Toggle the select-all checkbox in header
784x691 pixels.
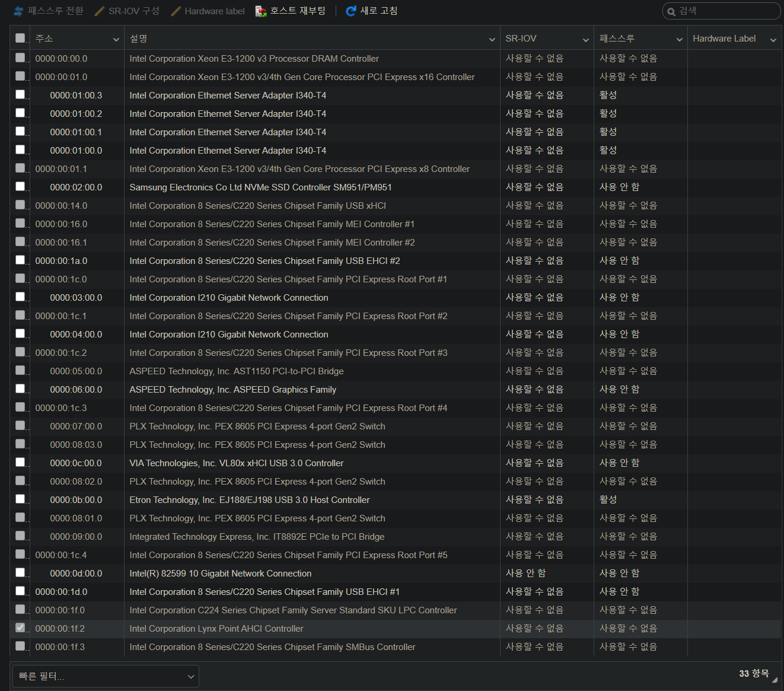coord(20,38)
